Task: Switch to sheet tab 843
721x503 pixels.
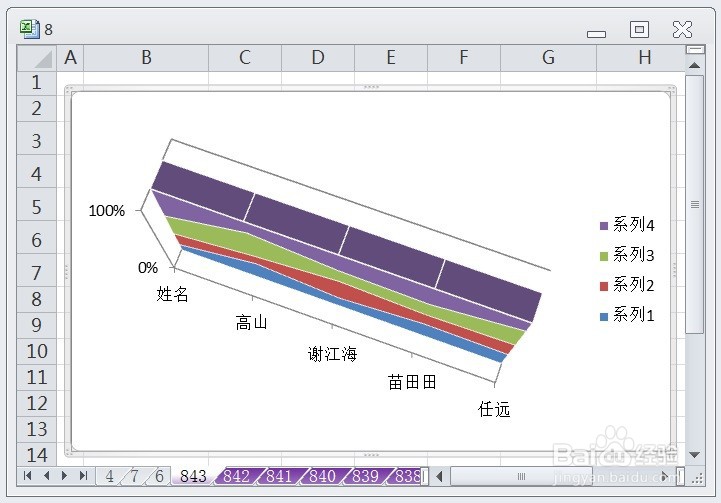Action: (193, 476)
